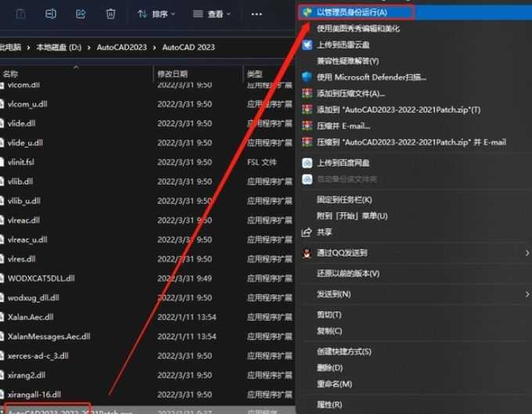This screenshot has height=414, width=532.
Task: Open the three-dot more options menu
Action: pos(256,14)
